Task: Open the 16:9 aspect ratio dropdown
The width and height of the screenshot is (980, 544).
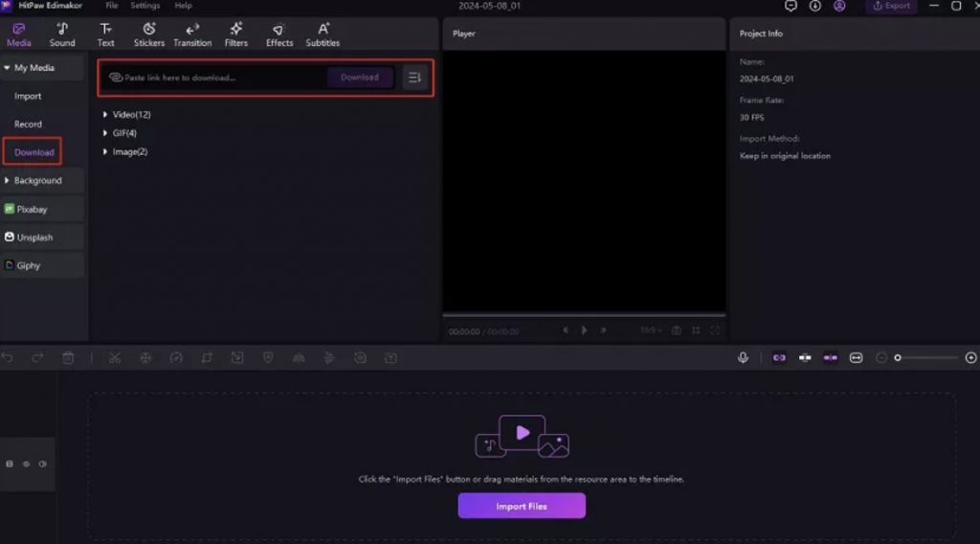Action: pyautogui.click(x=651, y=330)
